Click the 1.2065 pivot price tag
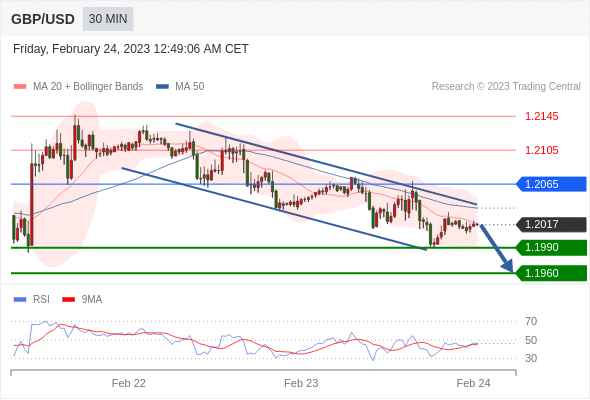Viewport: 590px width, 400px height. [x=552, y=184]
